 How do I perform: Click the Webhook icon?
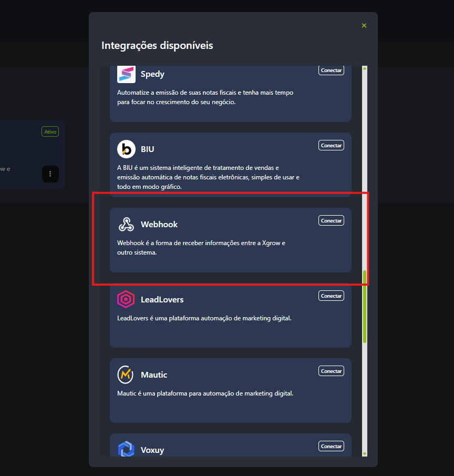pos(126,225)
